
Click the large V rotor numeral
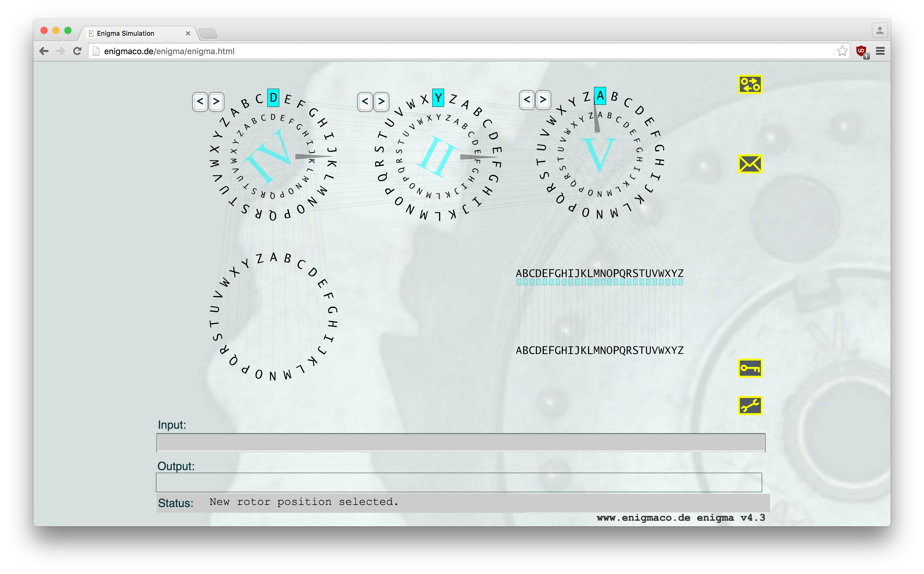tap(599, 155)
